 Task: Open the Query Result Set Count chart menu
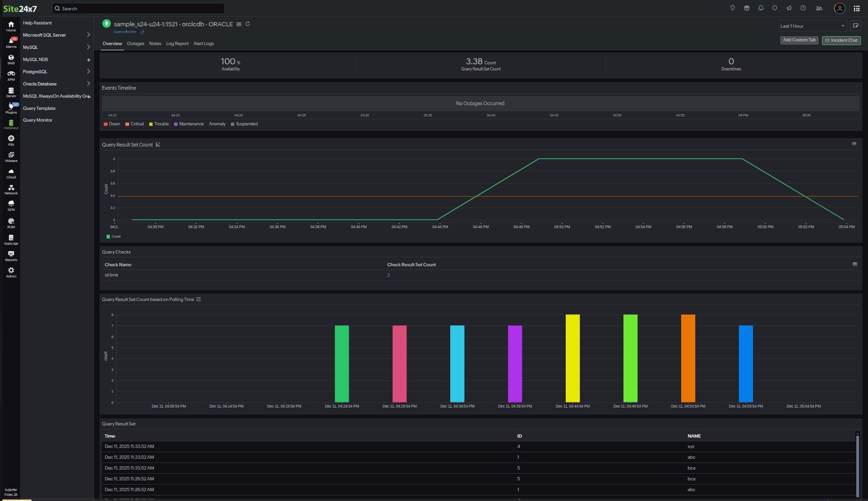(x=854, y=144)
